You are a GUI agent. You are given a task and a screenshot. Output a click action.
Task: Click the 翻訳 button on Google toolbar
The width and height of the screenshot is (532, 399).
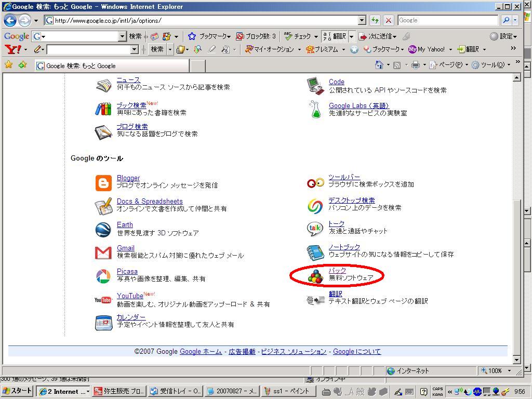[x=335, y=36]
